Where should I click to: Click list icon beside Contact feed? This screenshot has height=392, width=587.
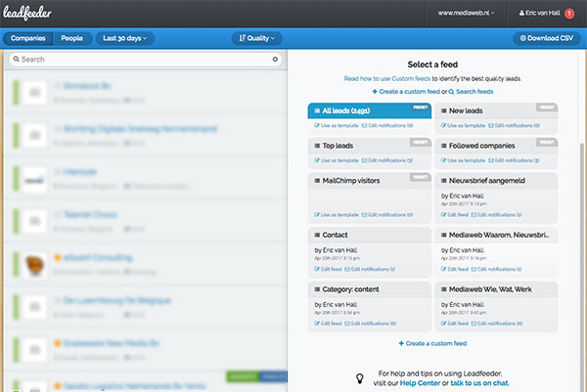click(317, 235)
